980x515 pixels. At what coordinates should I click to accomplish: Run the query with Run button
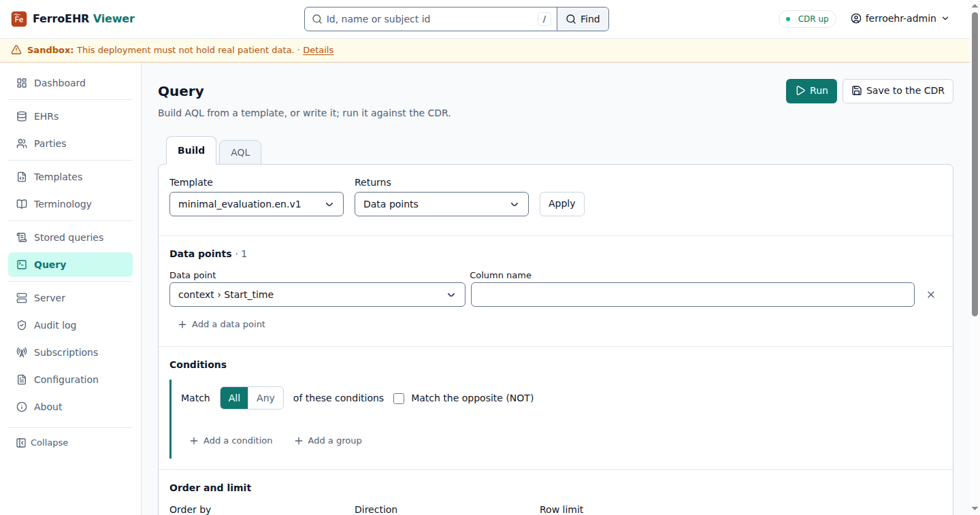tap(811, 90)
